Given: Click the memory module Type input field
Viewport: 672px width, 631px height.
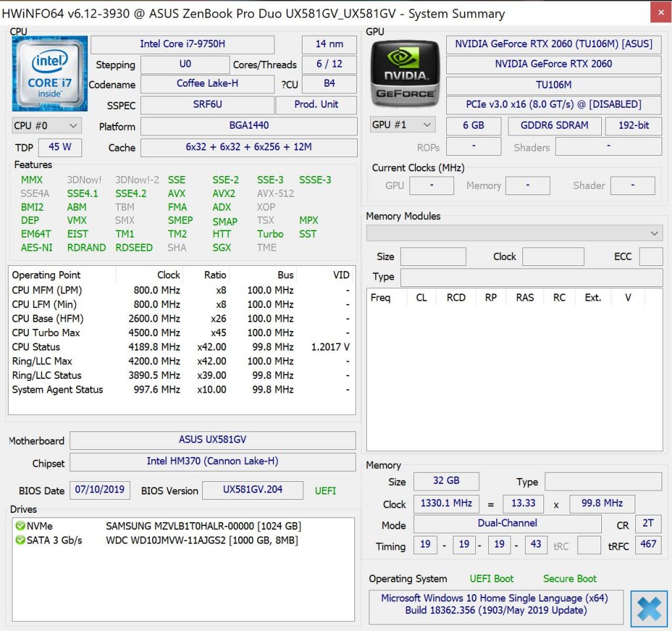Looking at the screenshot, I should point(532,277).
